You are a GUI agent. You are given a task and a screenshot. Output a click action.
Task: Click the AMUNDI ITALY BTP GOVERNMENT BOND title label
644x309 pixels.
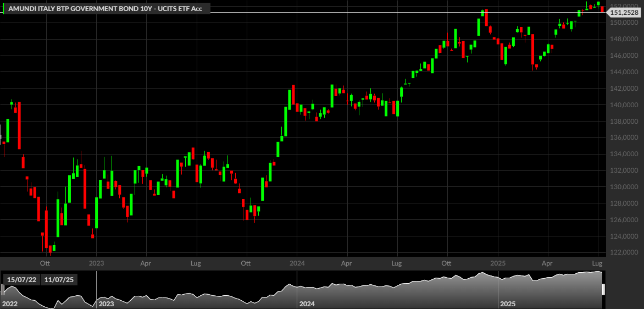(108, 9)
